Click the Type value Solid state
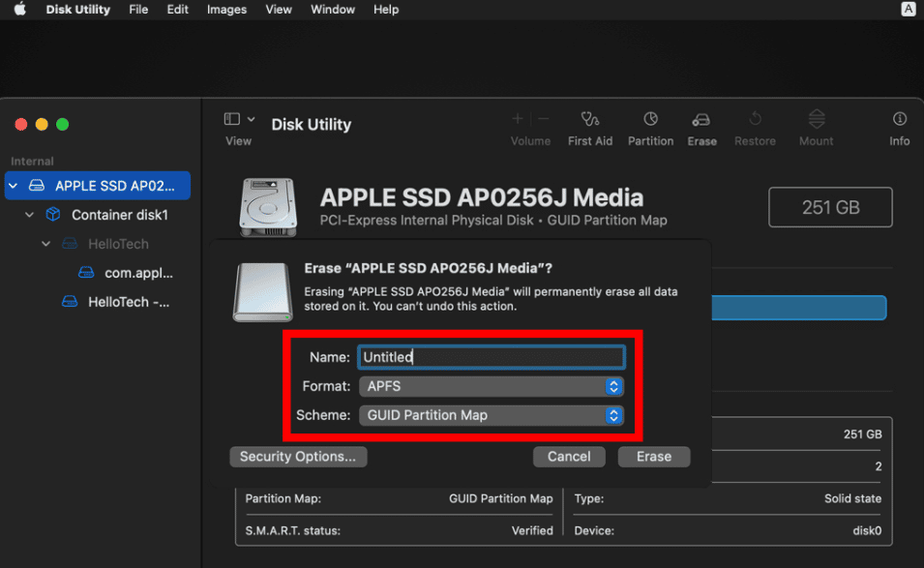 852,498
